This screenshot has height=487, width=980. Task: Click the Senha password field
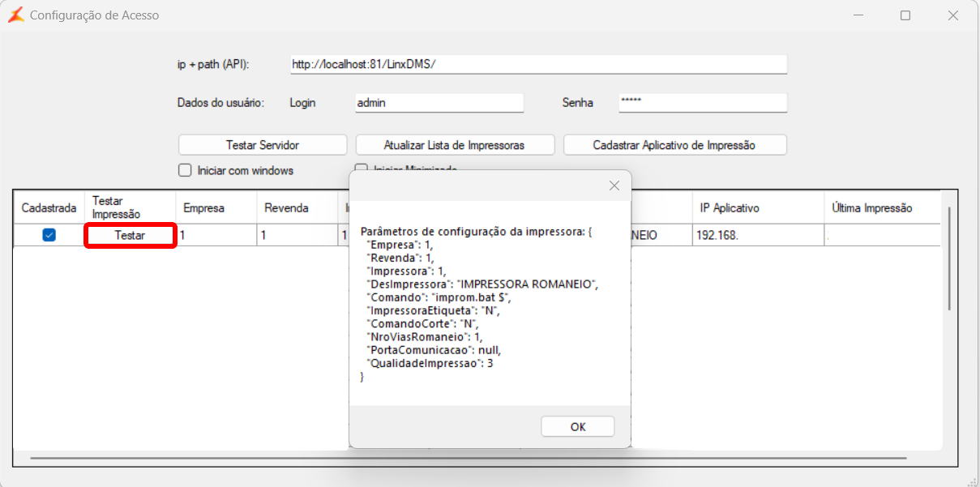point(702,103)
